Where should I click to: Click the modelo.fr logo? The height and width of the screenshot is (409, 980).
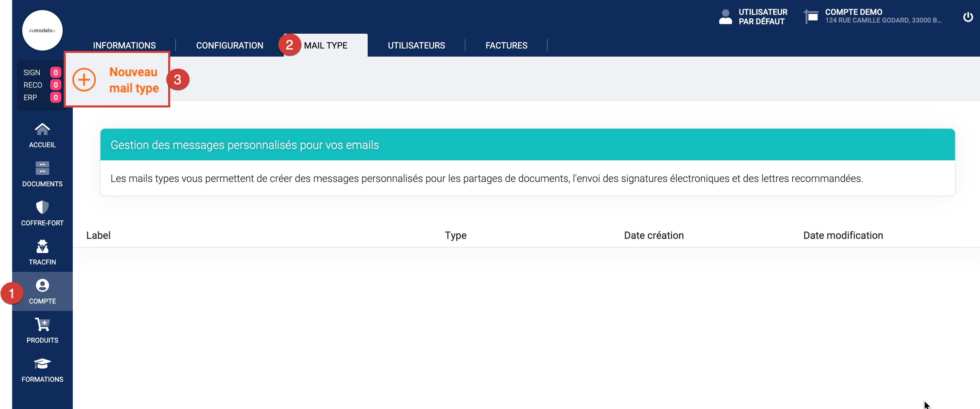42,30
